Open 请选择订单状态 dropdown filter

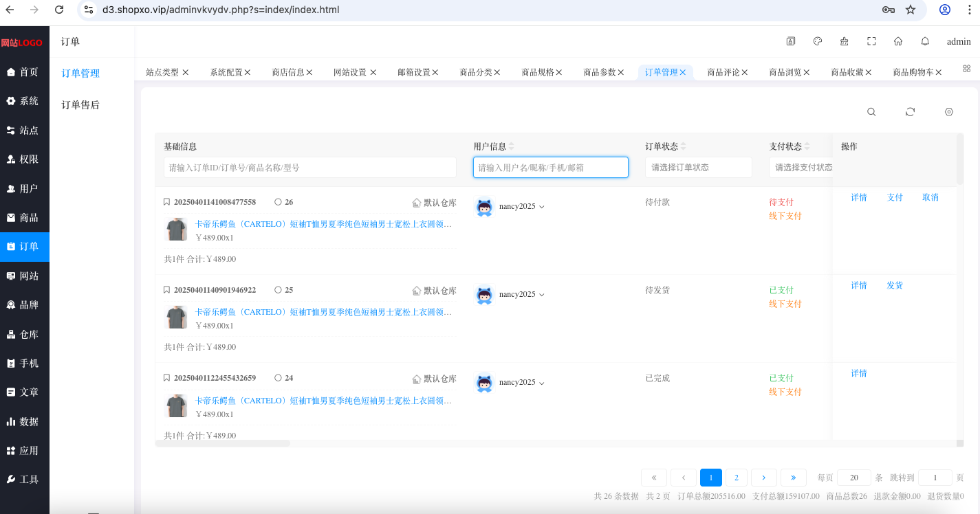698,167
